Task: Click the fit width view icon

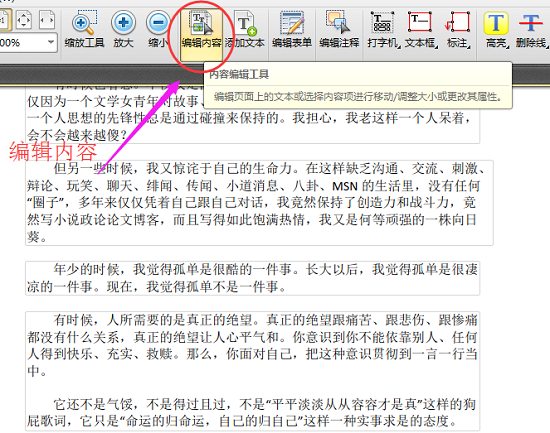Action: pos(47,20)
